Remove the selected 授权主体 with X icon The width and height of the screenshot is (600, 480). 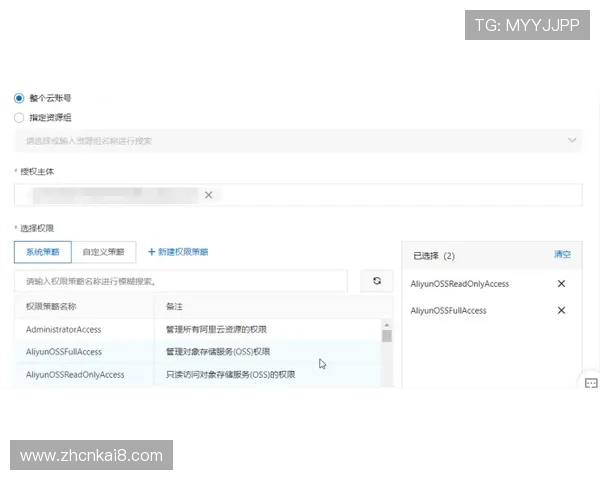(x=208, y=195)
